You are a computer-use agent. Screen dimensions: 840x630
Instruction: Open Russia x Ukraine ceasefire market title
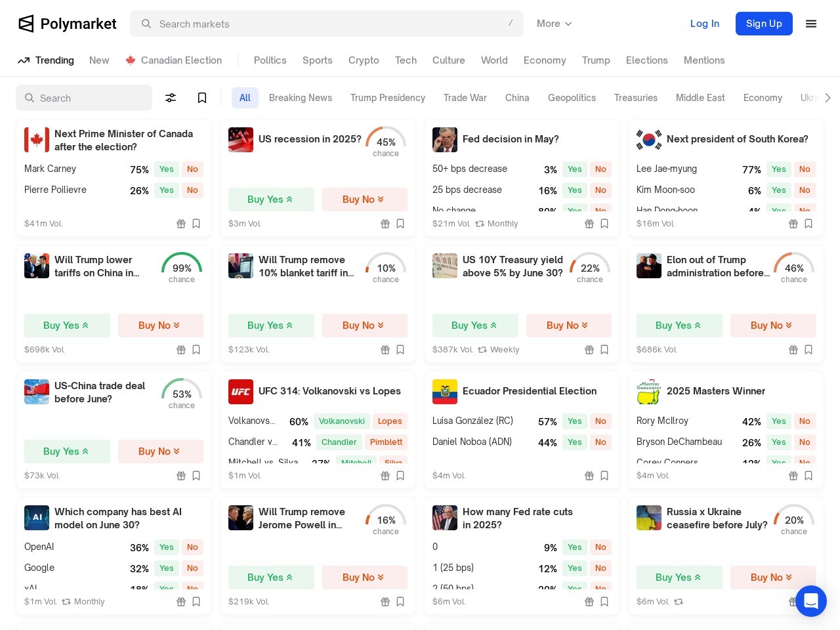coord(717,518)
